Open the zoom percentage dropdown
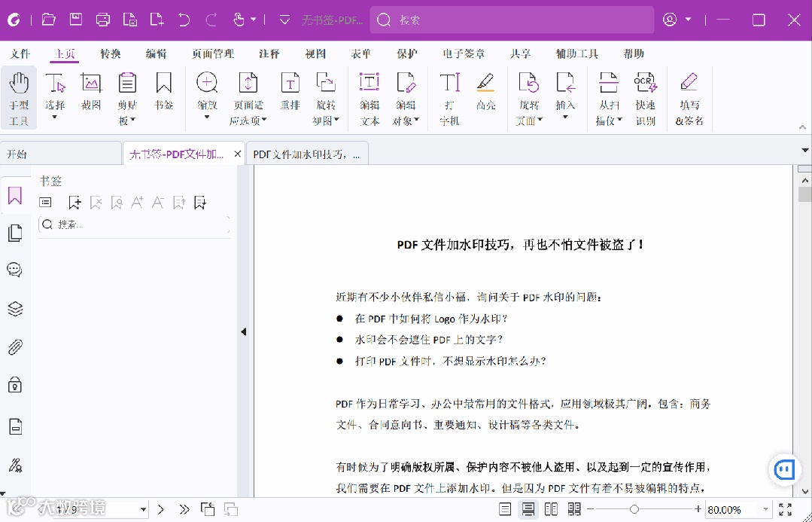 pyautogui.click(x=765, y=509)
